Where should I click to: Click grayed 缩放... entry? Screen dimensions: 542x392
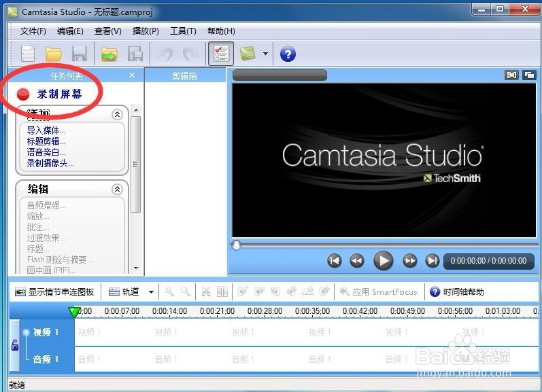pyautogui.click(x=38, y=217)
